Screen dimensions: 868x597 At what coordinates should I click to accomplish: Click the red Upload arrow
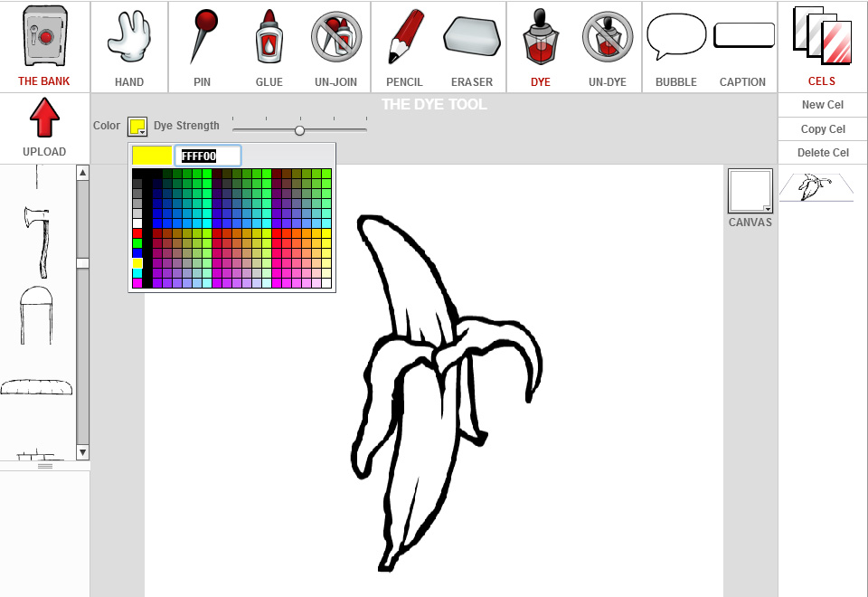coord(44,118)
